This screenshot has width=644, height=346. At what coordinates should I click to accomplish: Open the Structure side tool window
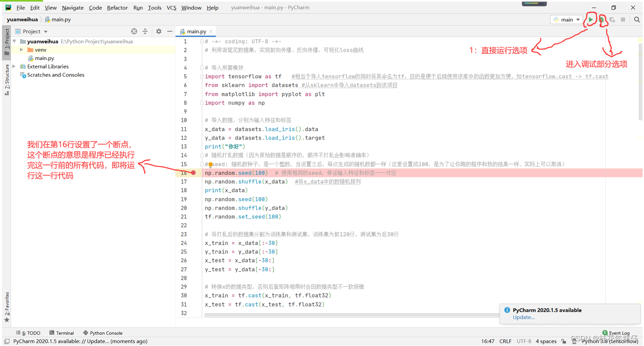pos(7,80)
